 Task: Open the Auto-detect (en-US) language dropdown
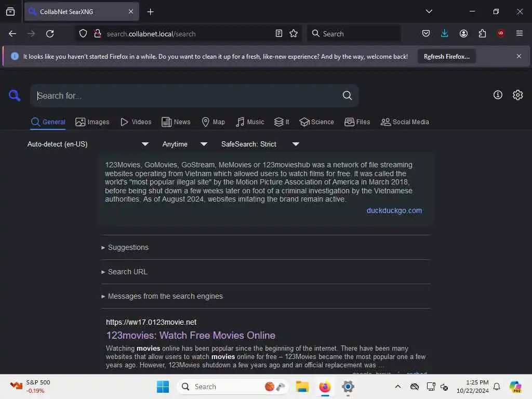point(88,144)
